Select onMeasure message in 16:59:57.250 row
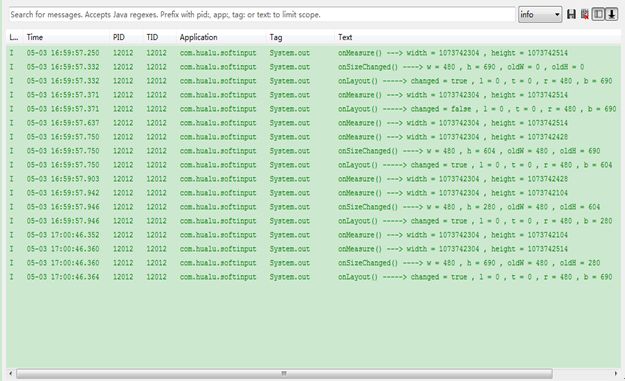This screenshot has height=381, width=625. pos(453,53)
